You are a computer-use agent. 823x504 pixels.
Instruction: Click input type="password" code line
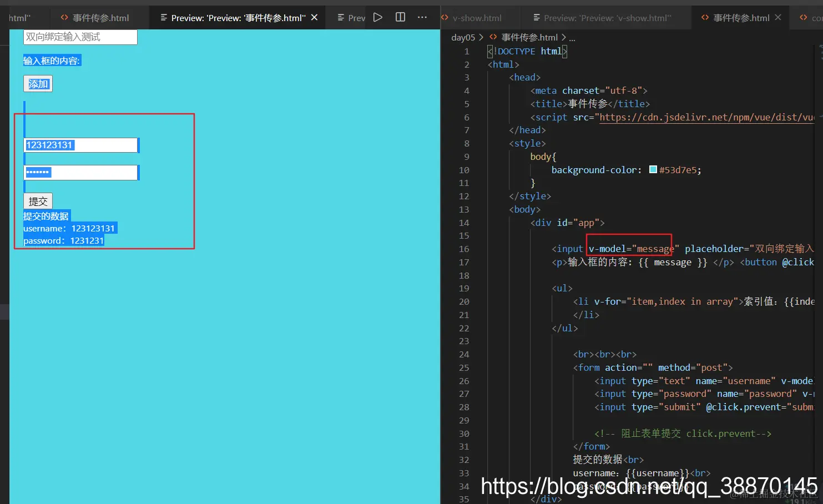coord(705,394)
